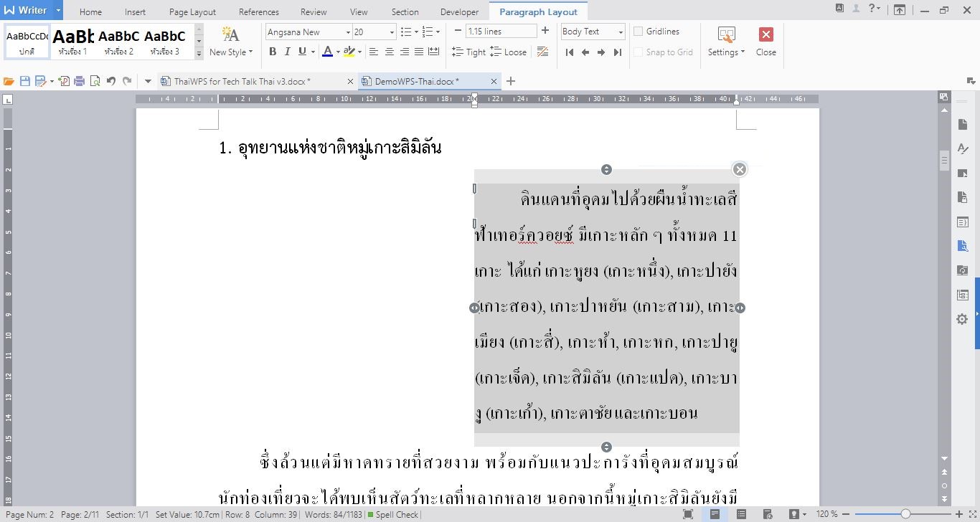This screenshot has height=522, width=980.
Task: Center align the paragraph
Action: [x=390, y=52]
